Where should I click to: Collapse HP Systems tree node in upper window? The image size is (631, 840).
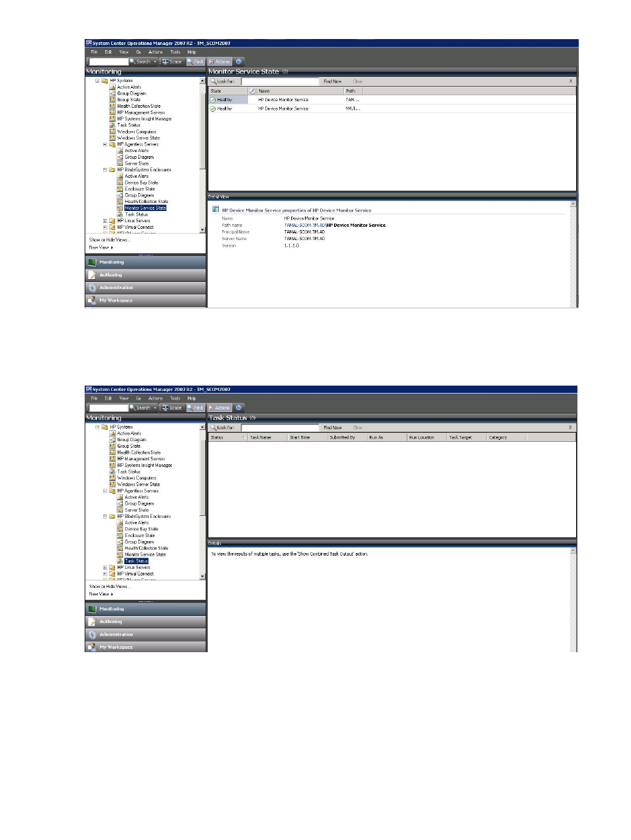[97, 81]
